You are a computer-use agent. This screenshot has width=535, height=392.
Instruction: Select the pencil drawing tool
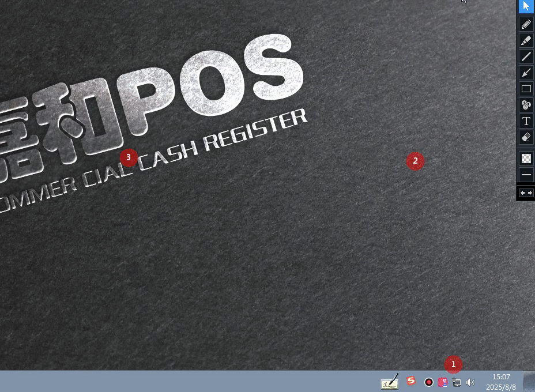coord(526,24)
